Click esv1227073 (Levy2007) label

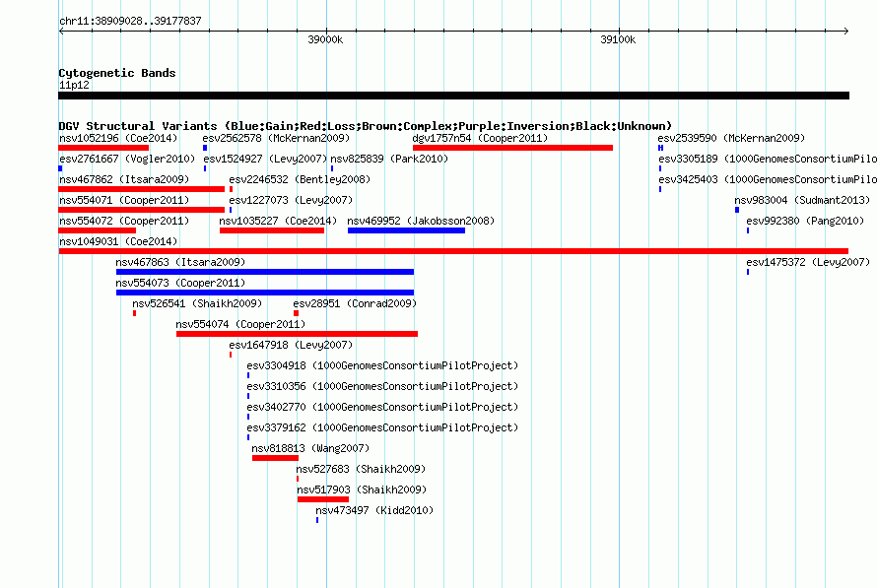[x=291, y=200]
